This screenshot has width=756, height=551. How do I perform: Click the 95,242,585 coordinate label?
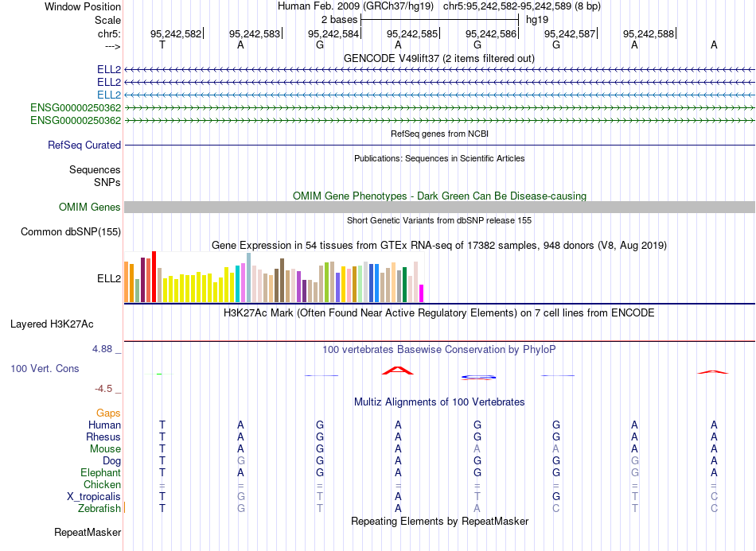coord(412,33)
